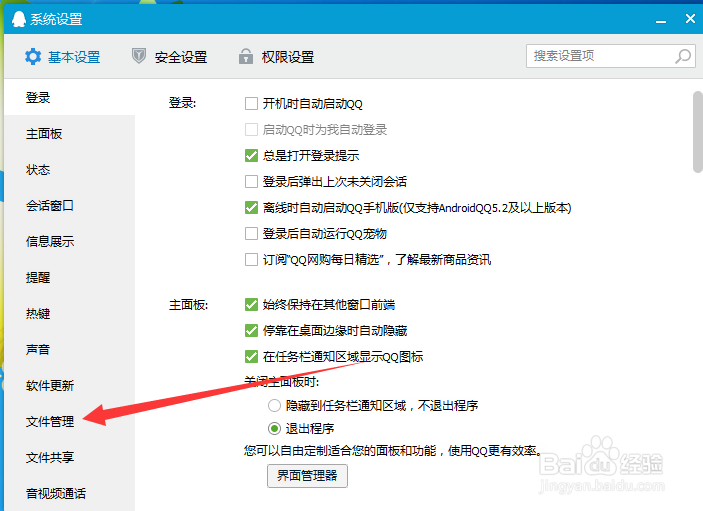Viewport: 703px width, 511px height.
Task: Click the gear icon for 基本设置
Action: pos(33,57)
